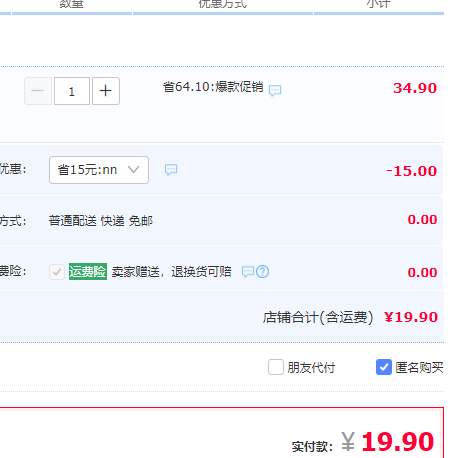The image size is (451, 458).
Task: Click the 卖家赠送，退换货可赔 description text
Action: (x=171, y=272)
